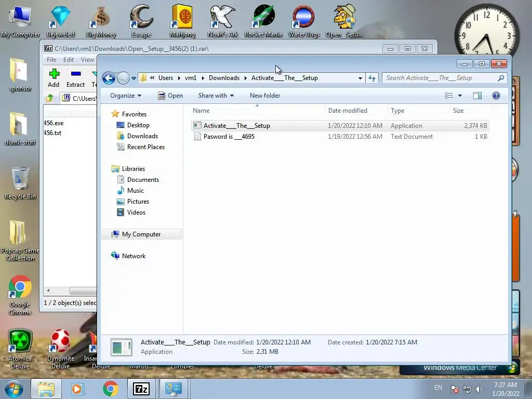This screenshot has height=399, width=532.
Task: Open the view options dropdown arrow
Action: (x=460, y=96)
